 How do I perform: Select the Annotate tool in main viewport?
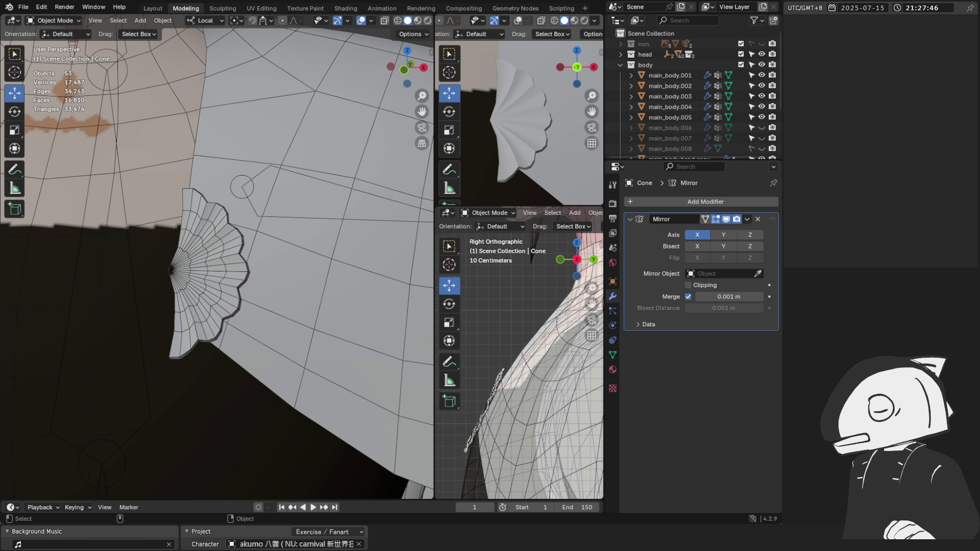[14, 169]
